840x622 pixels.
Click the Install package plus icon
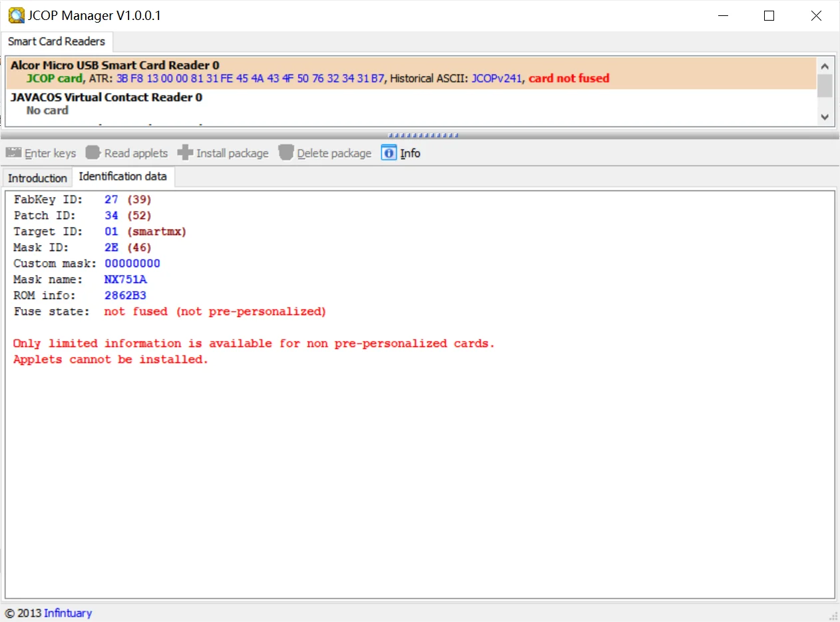[x=185, y=153]
